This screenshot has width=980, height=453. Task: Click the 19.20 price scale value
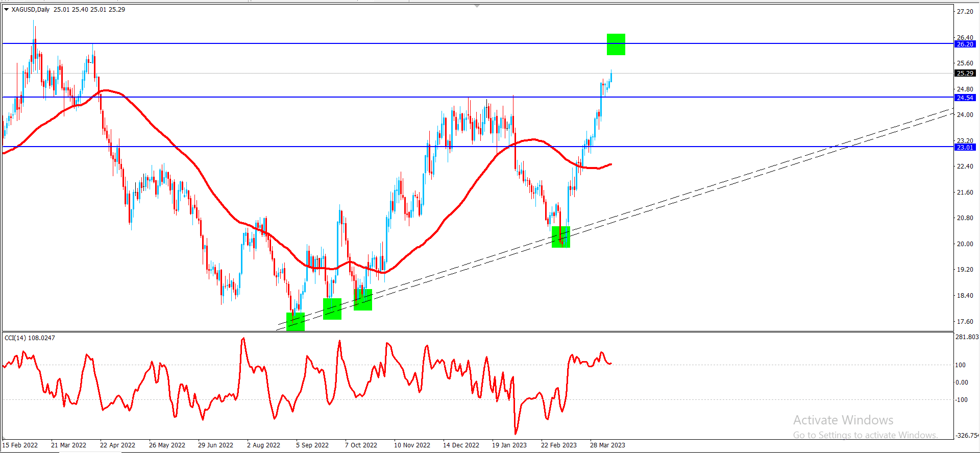[965, 270]
